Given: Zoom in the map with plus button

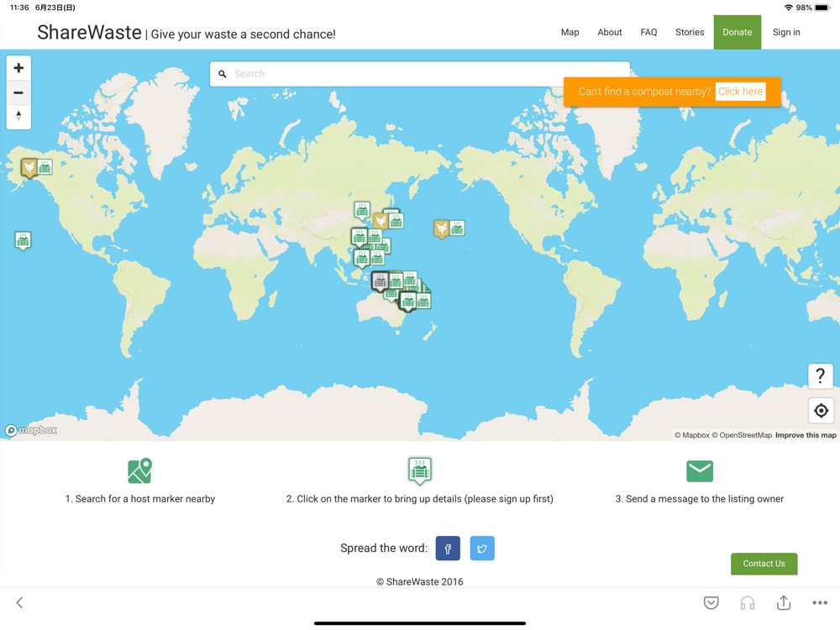Looking at the screenshot, I should coord(18,68).
